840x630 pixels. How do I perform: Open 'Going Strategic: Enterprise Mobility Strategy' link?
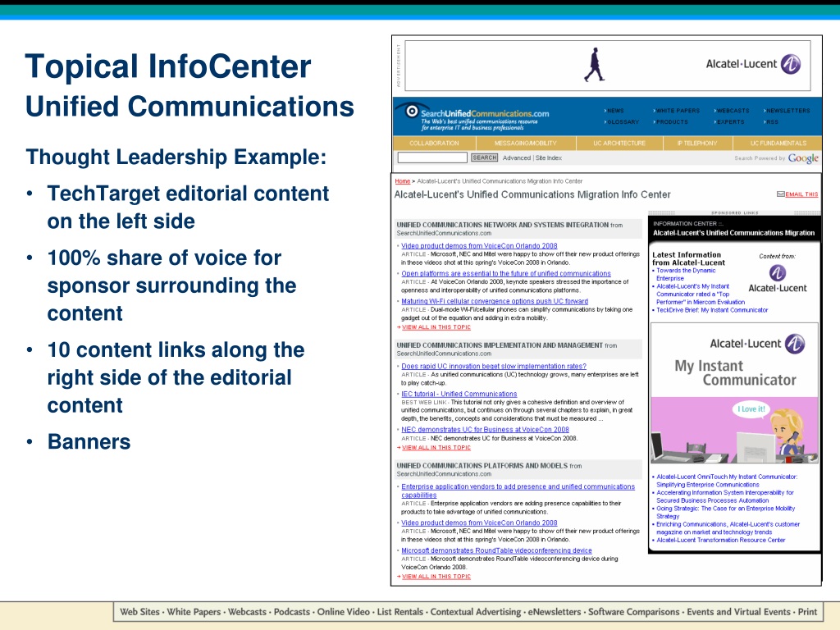tap(725, 512)
